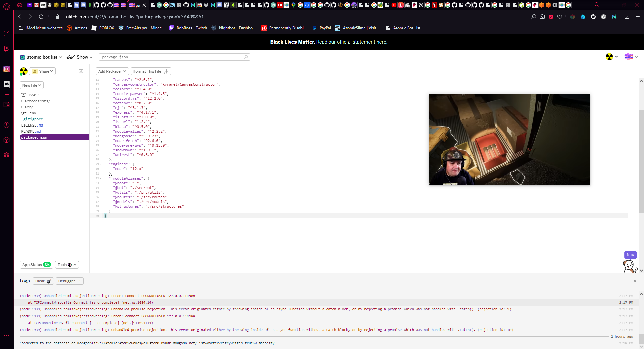
Task: Open the Atomic Bot List bookmark
Action: (403, 28)
